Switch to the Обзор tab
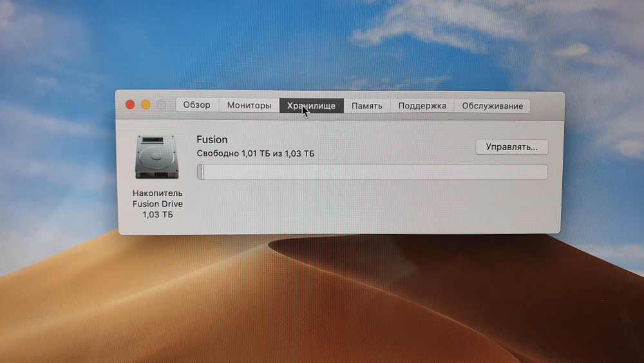This screenshot has width=644, height=363. click(x=196, y=105)
